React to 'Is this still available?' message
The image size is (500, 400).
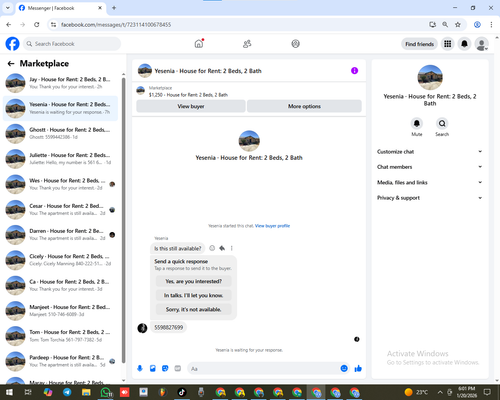tap(212, 248)
